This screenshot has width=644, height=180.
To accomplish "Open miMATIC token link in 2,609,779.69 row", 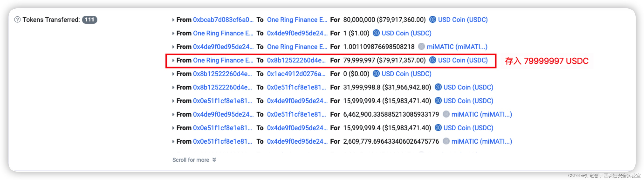I will tap(482, 141).
